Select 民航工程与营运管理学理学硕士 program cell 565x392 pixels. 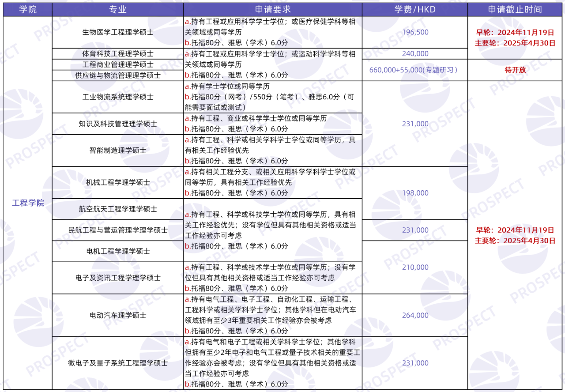118,230
